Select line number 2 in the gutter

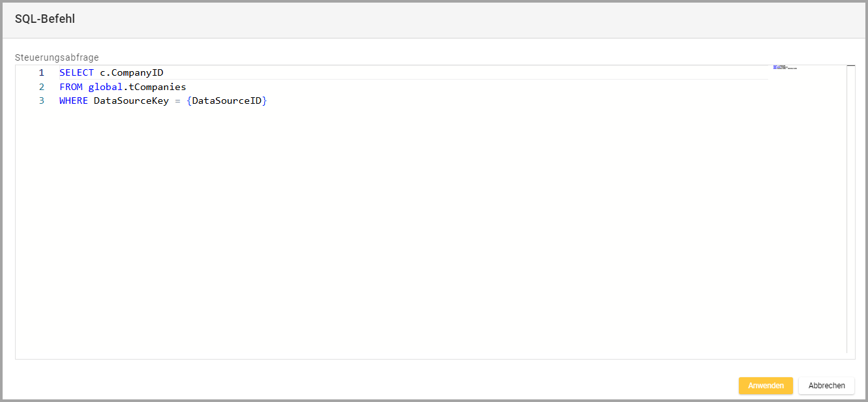(x=42, y=87)
